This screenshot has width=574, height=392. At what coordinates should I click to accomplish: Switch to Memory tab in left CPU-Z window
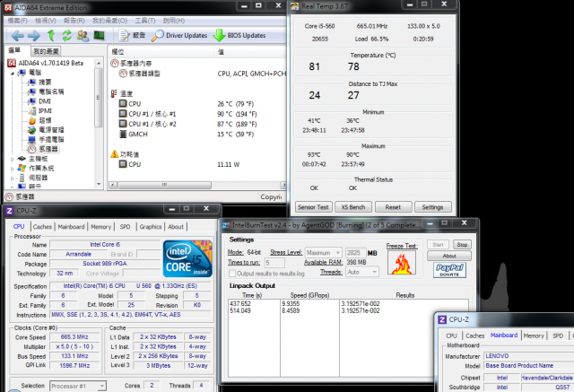pos(100,227)
